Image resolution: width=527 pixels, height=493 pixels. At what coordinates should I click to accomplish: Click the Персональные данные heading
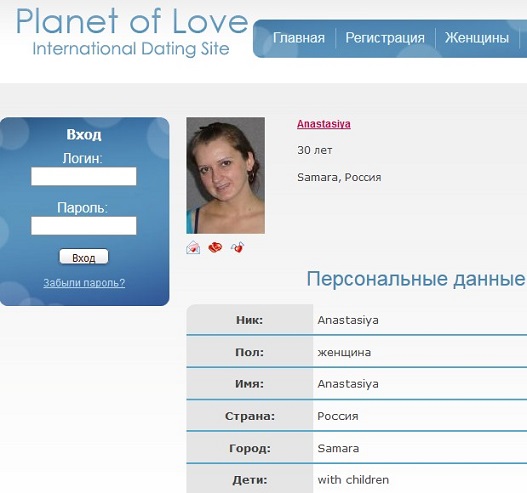click(415, 279)
